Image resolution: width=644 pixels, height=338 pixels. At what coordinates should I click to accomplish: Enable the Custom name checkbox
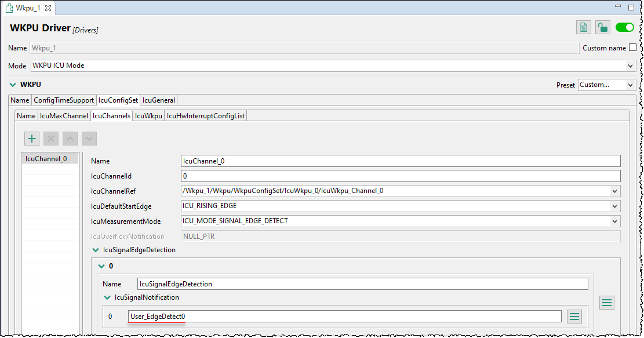point(633,48)
